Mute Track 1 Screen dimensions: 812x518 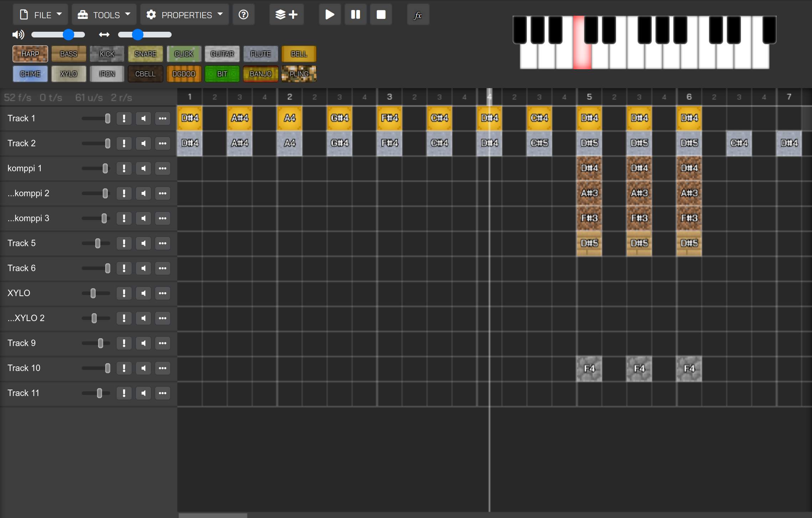[143, 118]
